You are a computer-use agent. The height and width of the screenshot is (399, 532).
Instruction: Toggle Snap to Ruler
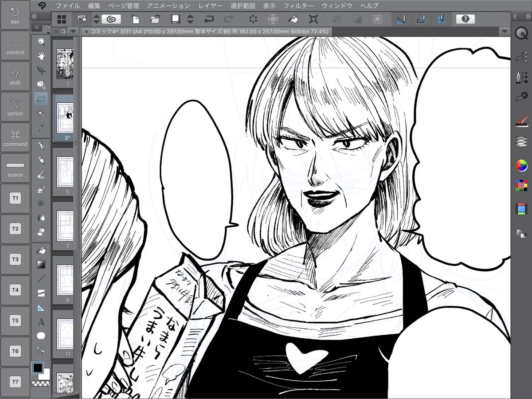(401, 19)
